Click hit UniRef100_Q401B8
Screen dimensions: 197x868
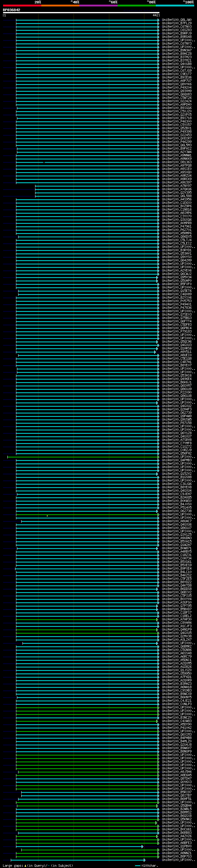pyautogui.click(x=176, y=64)
